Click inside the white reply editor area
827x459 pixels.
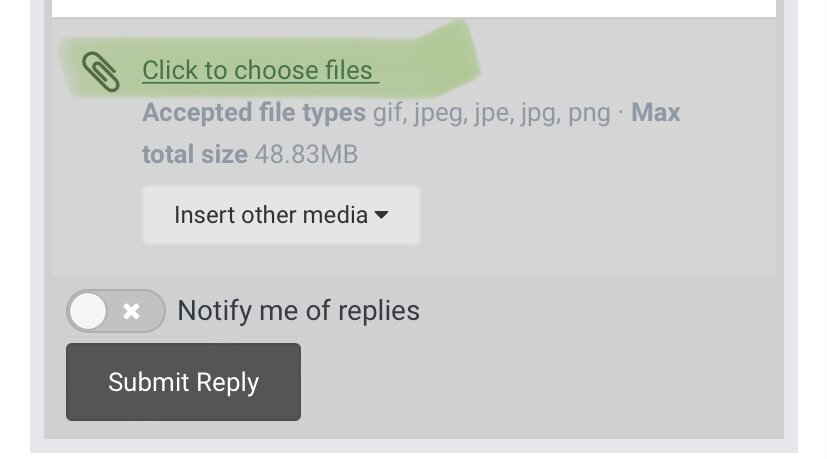pyautogui.click(x=414, y=8)
